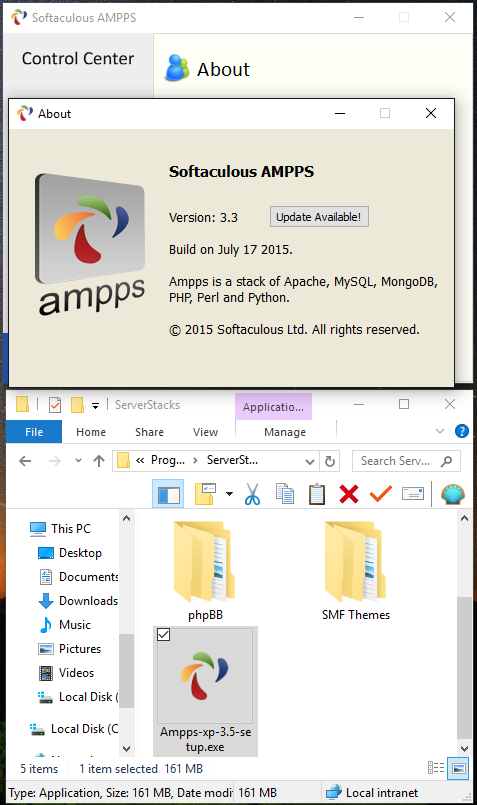Click the blue shell toolbar icon
The height and width of the screenshot is (805, 477).
[453, 494]
